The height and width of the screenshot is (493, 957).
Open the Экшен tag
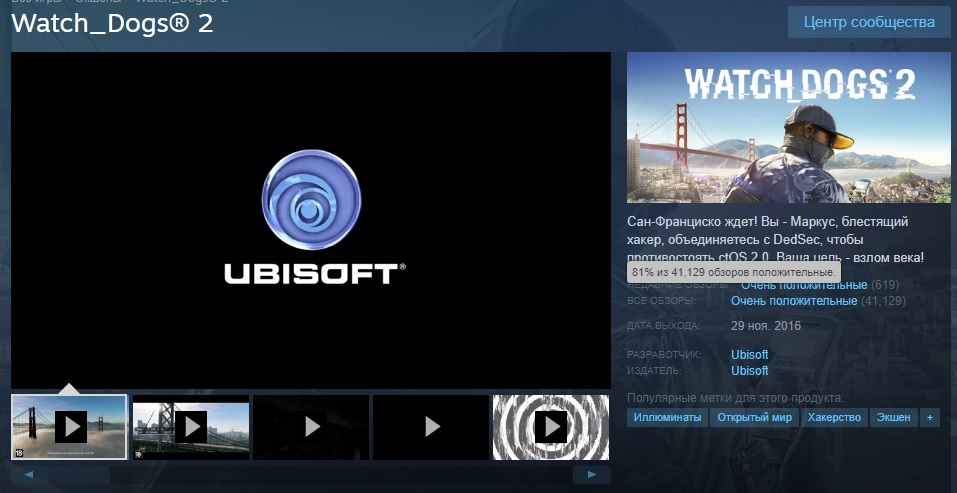(x=894, y=417)
